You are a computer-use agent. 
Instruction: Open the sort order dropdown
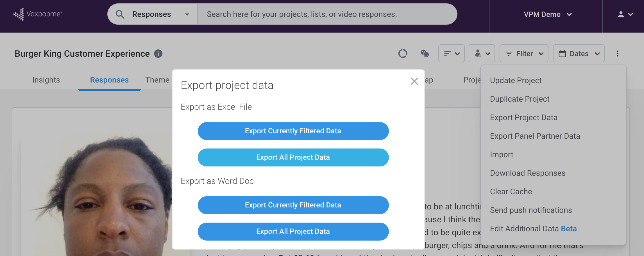[x=452, y=53]
